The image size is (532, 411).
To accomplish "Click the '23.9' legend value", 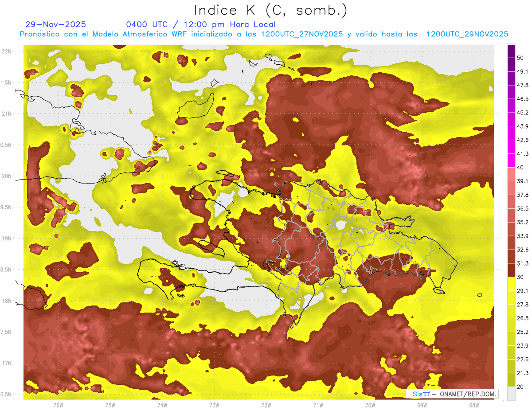I will 522,346.
